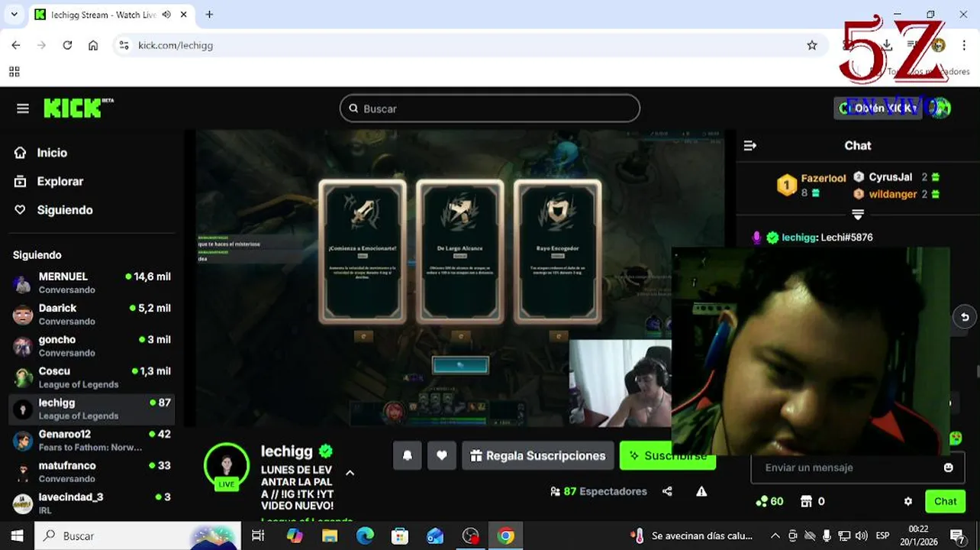The height and width of the screenshot is (550, 980).
Task: Click the 87 Espectadores viewer count
Action: tap(598, 491)
